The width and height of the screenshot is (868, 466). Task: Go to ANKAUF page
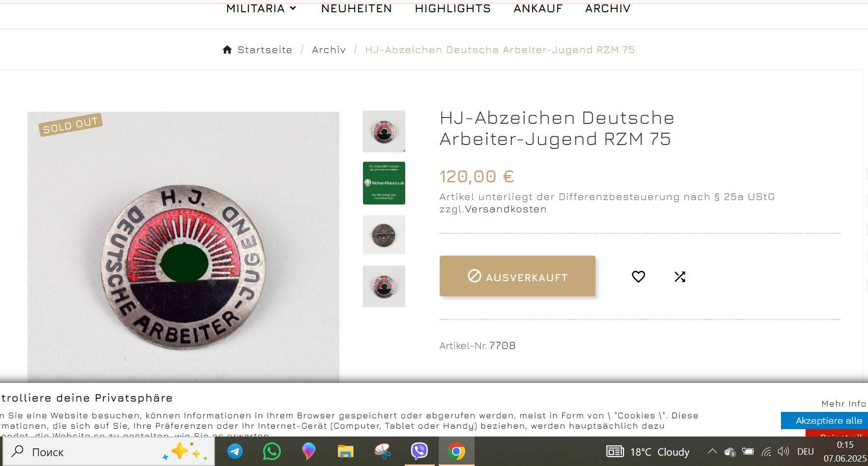click(x=538, y=8)
